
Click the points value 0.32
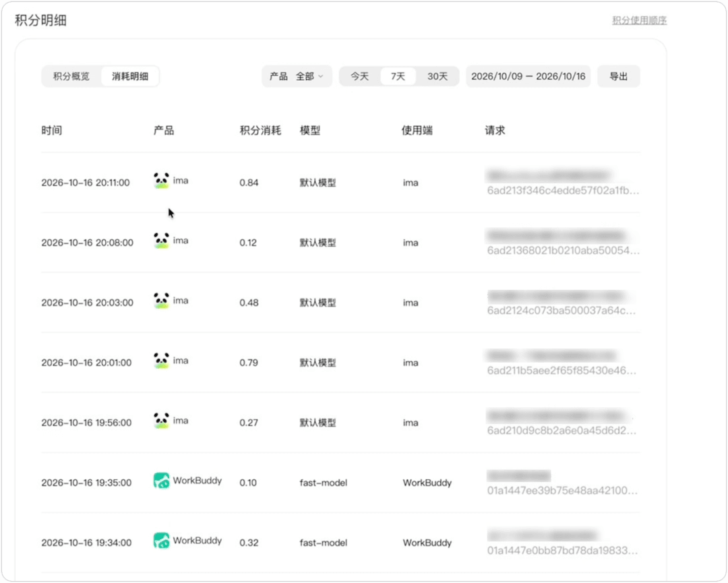pyautogui.click(x=249, y=543)
